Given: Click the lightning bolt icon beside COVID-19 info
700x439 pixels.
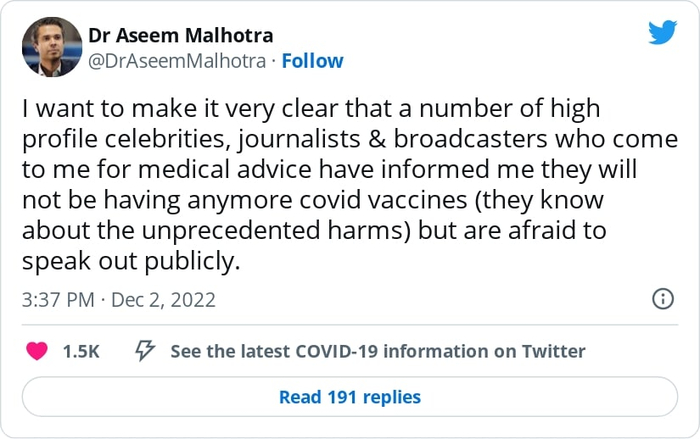Looking at the screenshot, I should (x=144, y=351).
